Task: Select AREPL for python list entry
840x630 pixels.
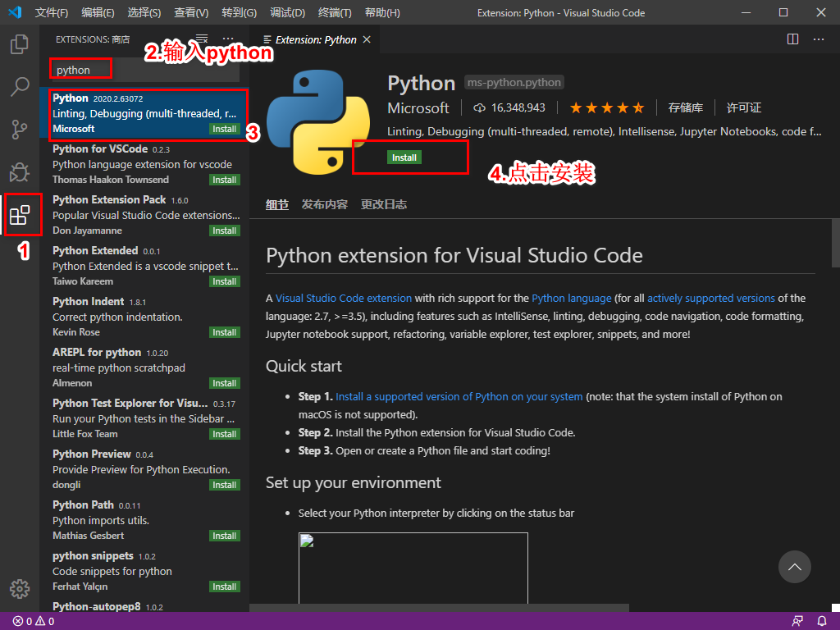Action: click(x=144, y=367)
